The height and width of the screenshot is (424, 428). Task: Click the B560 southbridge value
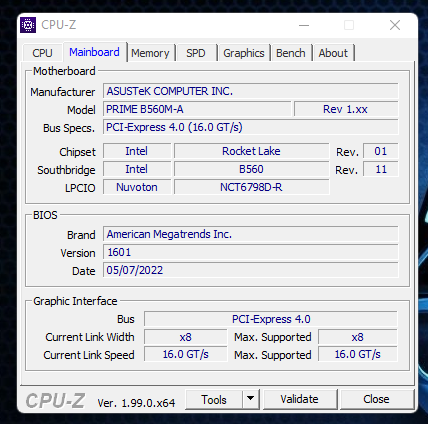tap(251, 169)
